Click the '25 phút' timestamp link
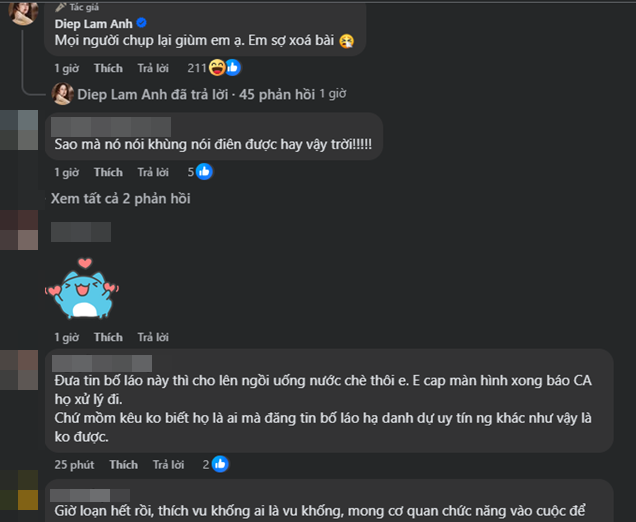The width and height of the screenshot is (636, 522). [74, 464]
